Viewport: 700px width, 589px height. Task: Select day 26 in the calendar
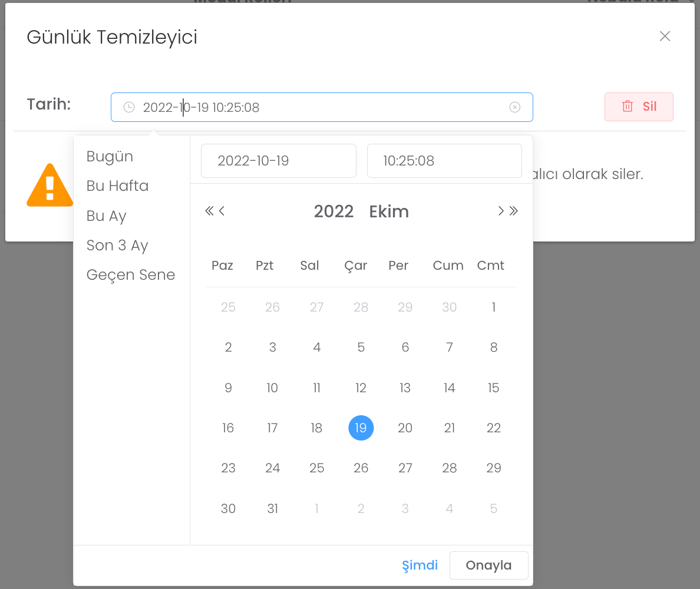click(361, 468)
